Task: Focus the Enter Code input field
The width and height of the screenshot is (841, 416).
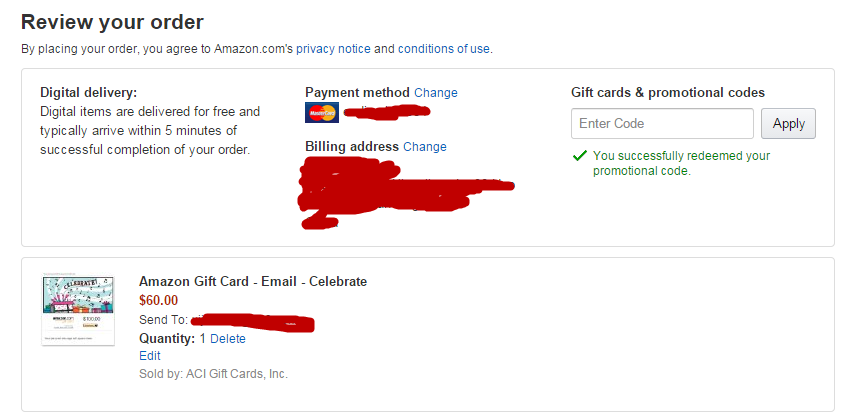Action: (x=662, y=123)
